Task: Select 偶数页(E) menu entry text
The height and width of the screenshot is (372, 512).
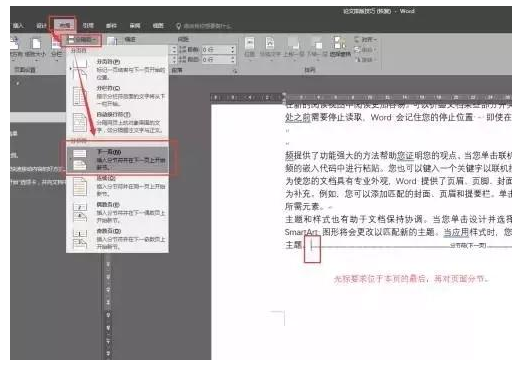Action: [108, 204]
